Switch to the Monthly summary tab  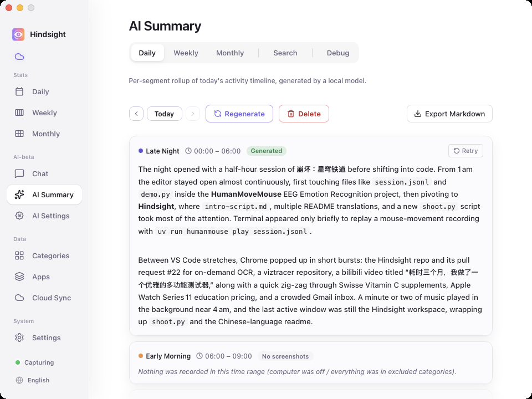[x=230, y=53]
